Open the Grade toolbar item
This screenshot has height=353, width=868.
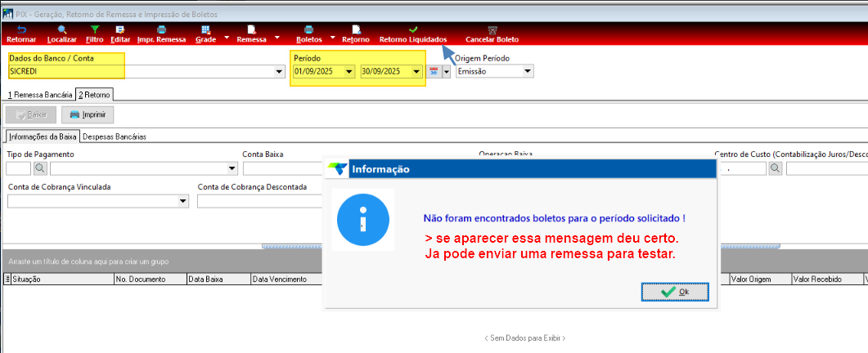[206, 34]
